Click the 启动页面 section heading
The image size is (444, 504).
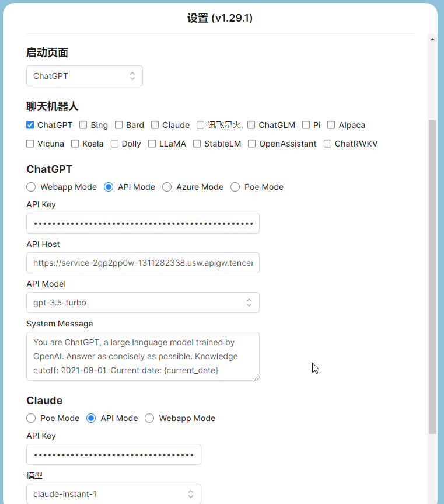[47, 53]
